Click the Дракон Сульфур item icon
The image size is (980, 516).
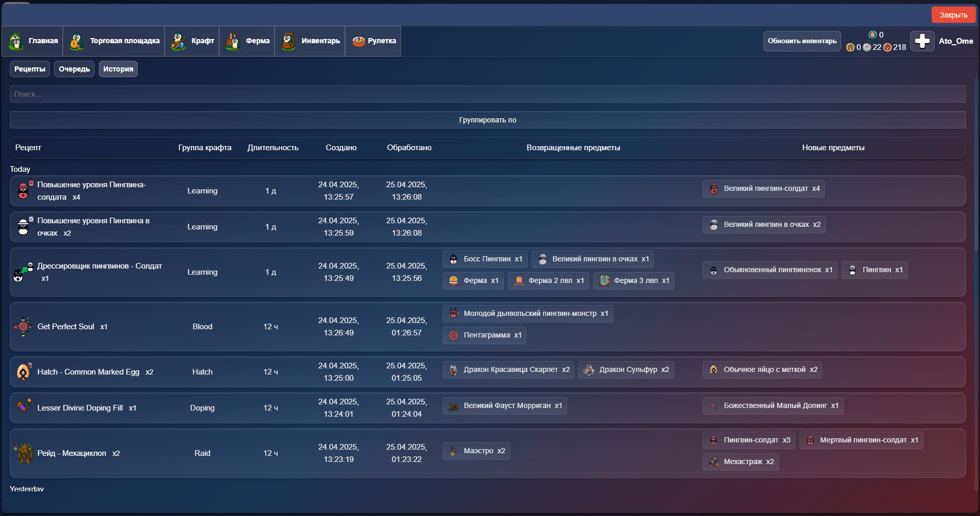(x=589, y=370)
